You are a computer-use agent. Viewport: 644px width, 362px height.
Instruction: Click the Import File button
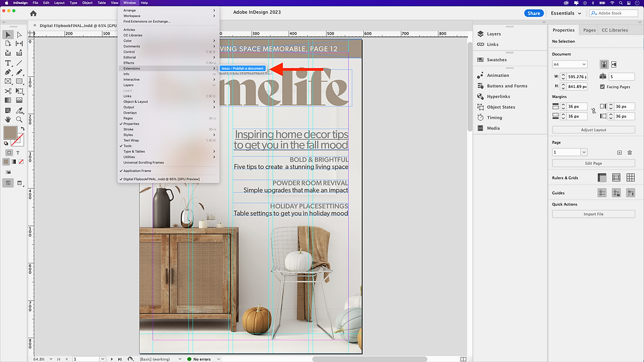[x=593, y=214]
